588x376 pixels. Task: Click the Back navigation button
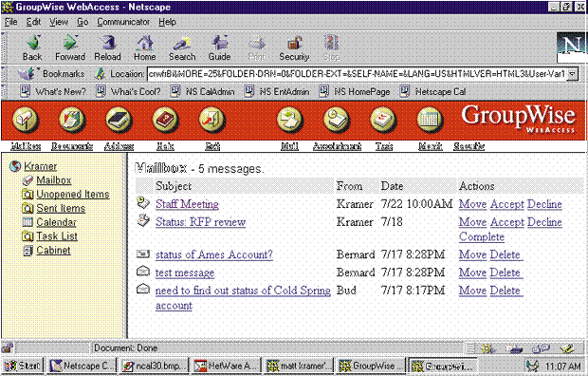[x=32, y=47]
